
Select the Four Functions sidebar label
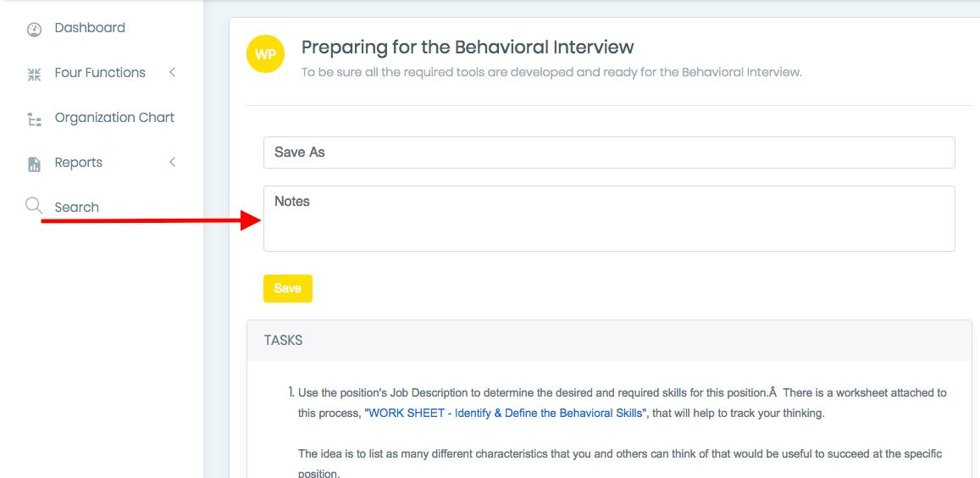pos(100,73)
